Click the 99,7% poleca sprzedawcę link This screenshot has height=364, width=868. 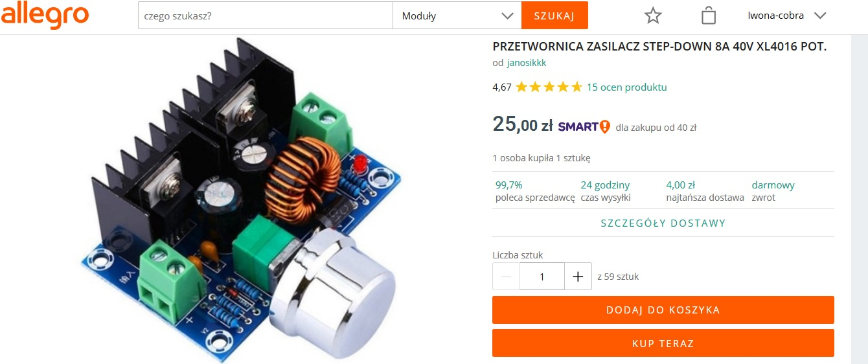click(x=535, y=191)
